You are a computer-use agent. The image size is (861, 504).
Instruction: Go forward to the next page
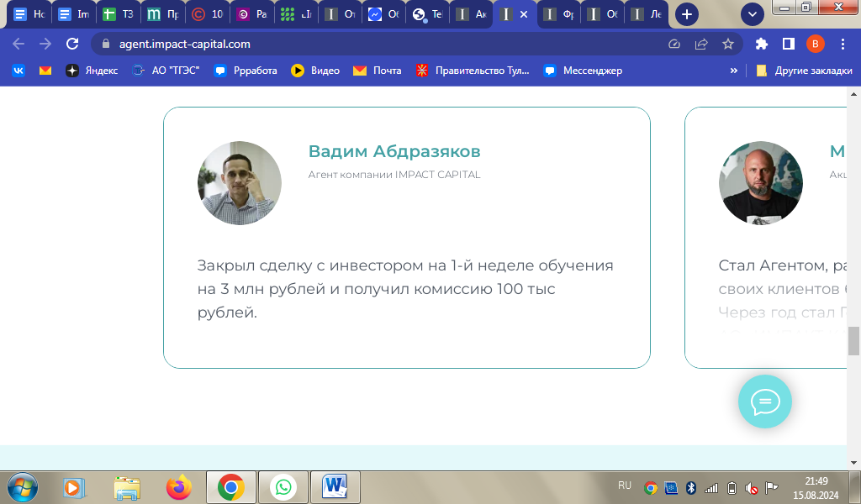[x=45, y=44]
